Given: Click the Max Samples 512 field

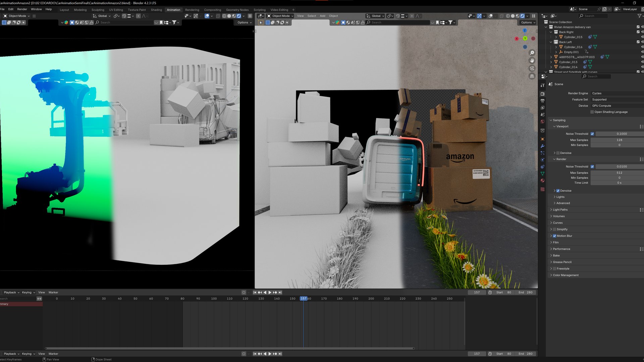Looking at the screenshot, I should pyautogui.click(x=619, y=173).
